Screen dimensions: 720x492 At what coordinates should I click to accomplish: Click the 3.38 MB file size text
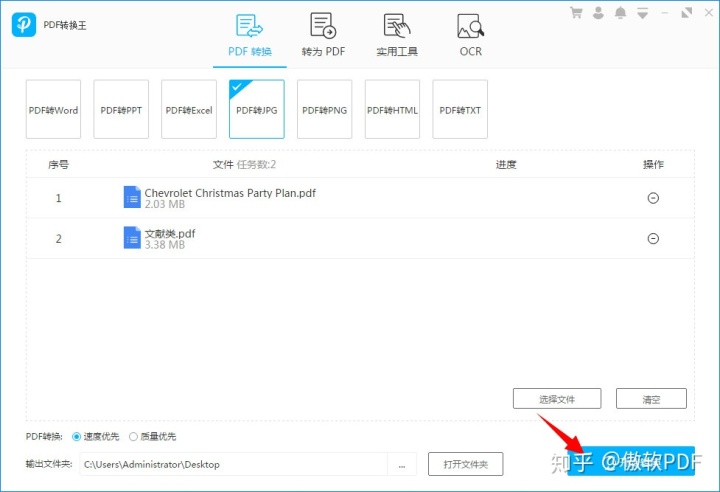(x=165, y=245)
